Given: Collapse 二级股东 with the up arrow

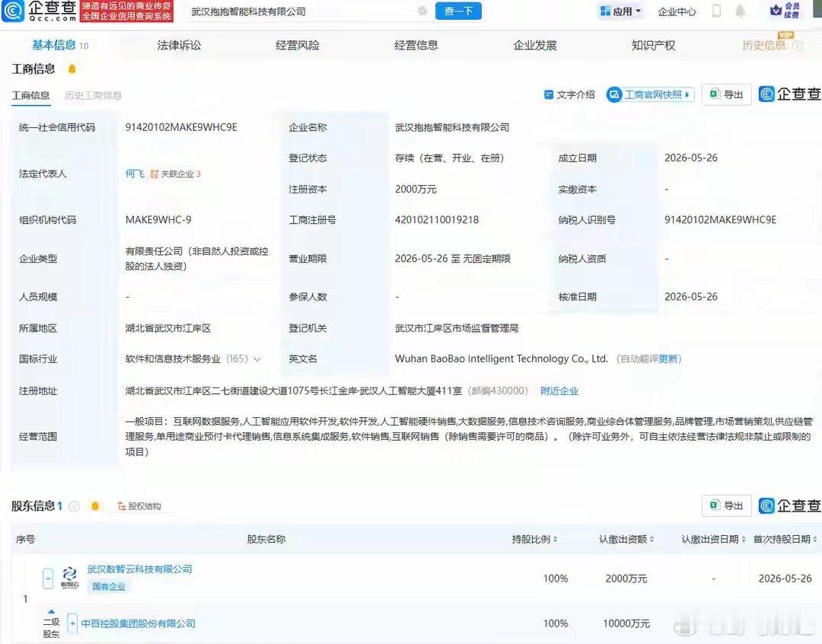Looking at the screenshot, I should [52, 612].
